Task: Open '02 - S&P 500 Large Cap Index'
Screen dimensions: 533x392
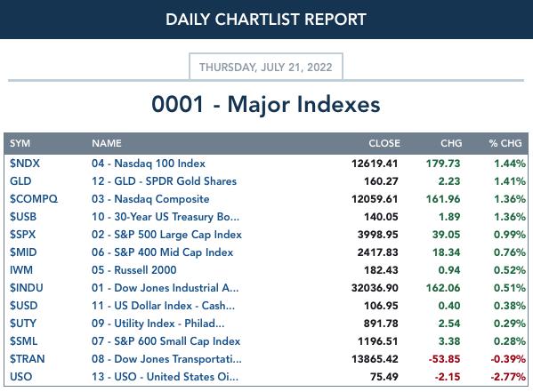Action: coord(167,235)
